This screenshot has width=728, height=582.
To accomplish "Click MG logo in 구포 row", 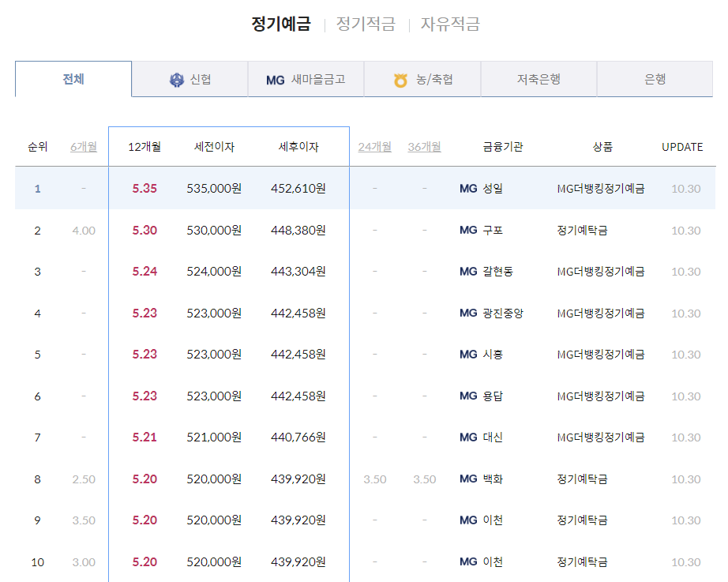I will coord(468,230).
